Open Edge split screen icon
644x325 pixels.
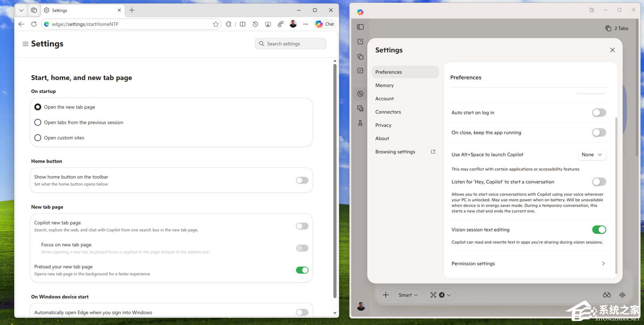242,24
